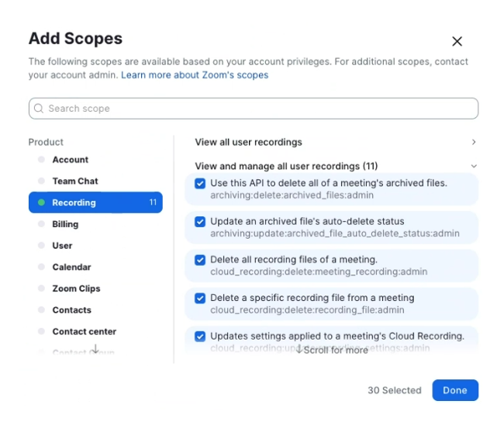Click the Scroll for more indicator
The width and height of the screenshot is (504, 425).
[332, 350]
